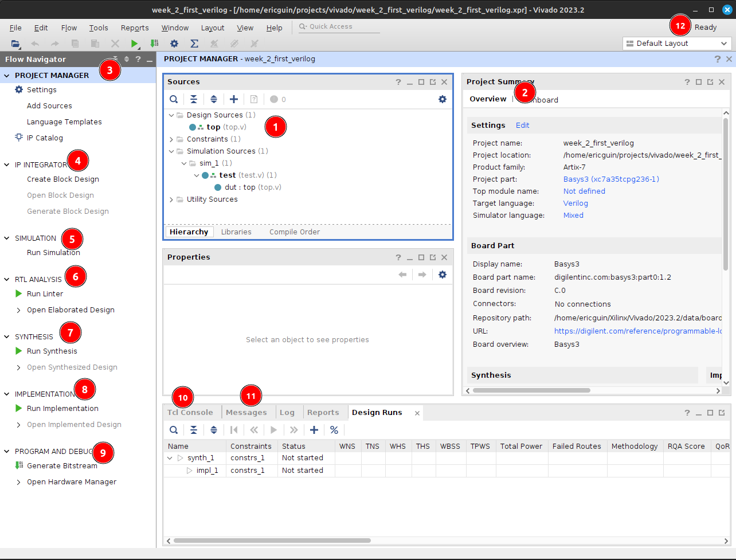Screen dimensions: 736x560
Task: Click the Generate Bitstream toolbar icon
Action: [x=154, y=44]
